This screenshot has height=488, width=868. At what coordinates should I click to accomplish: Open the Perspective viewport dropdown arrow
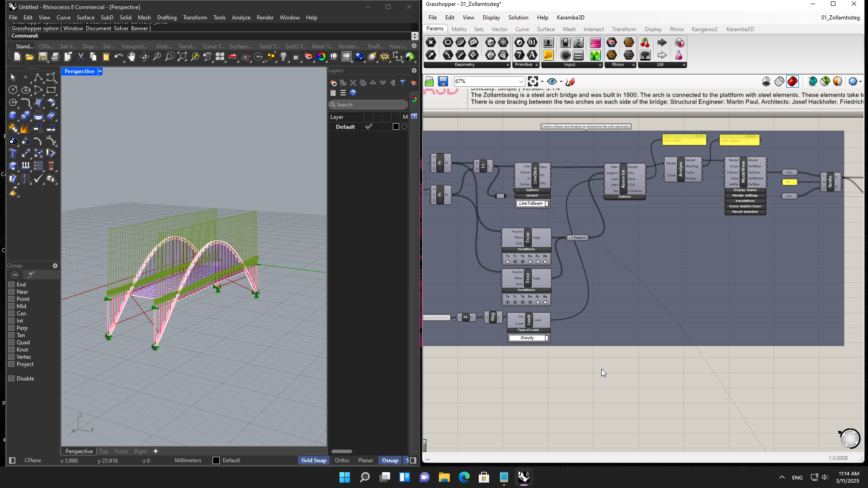(x=100, y=71)
